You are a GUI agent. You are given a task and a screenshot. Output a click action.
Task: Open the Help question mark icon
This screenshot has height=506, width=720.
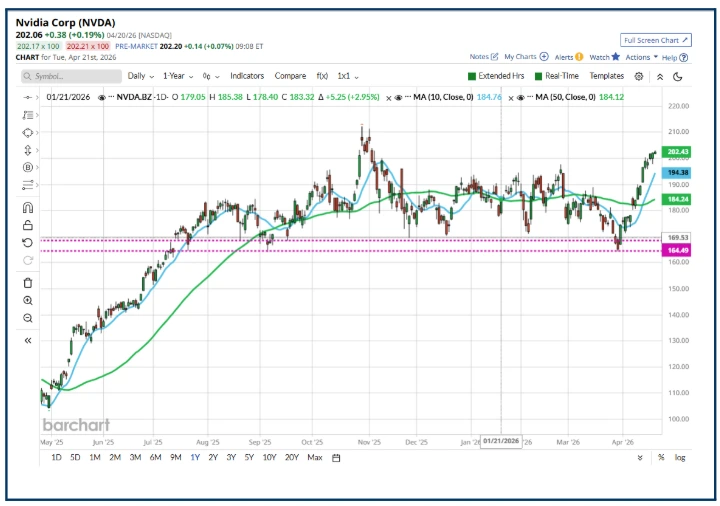(x=684, y=57)
